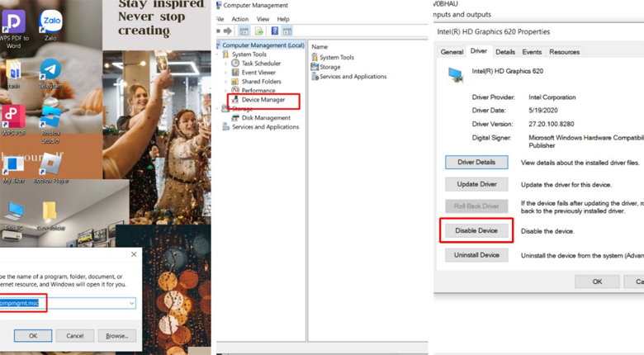Click the Disable Device button

[x=476, y=230]
